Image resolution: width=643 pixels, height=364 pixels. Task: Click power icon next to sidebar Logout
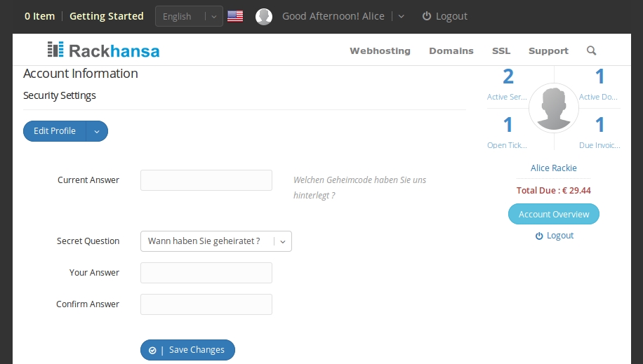(x=539, y=236)
